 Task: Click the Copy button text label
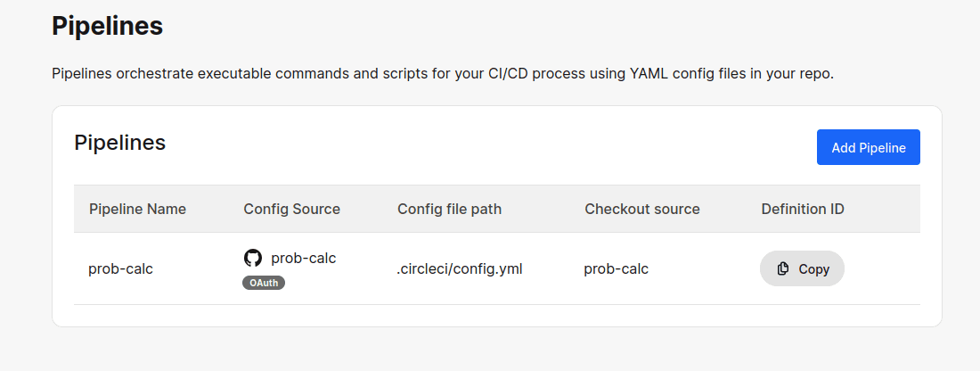coord(813,268)
